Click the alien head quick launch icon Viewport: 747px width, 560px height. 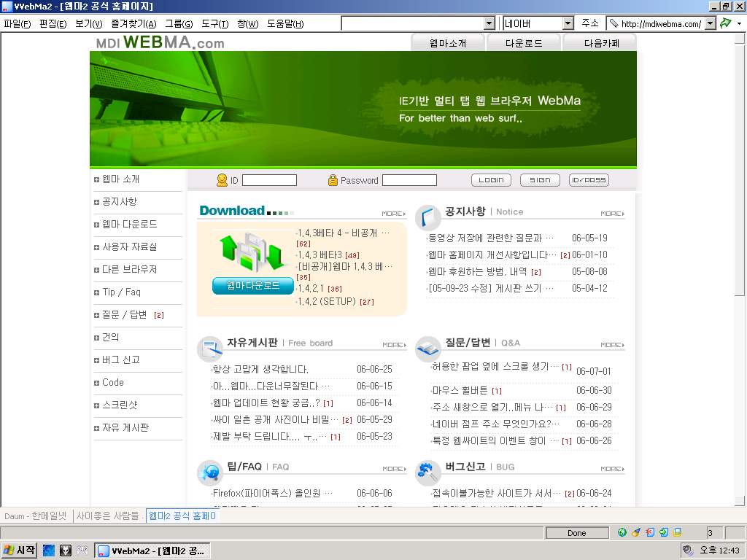[66, 551]
